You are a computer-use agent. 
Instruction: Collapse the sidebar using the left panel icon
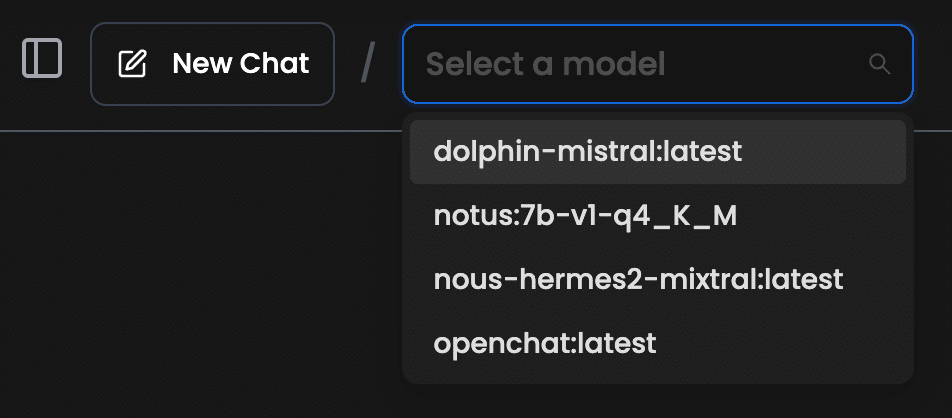point(42,58)
